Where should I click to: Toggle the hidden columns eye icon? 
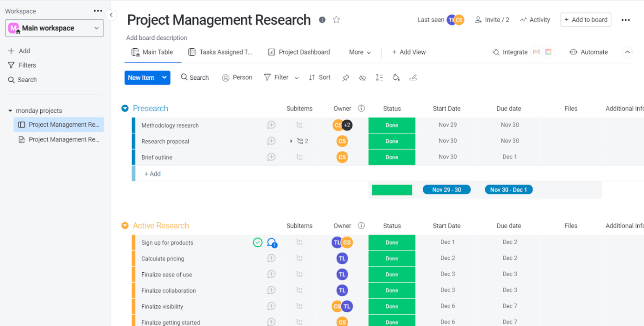(x=362, y=77)
